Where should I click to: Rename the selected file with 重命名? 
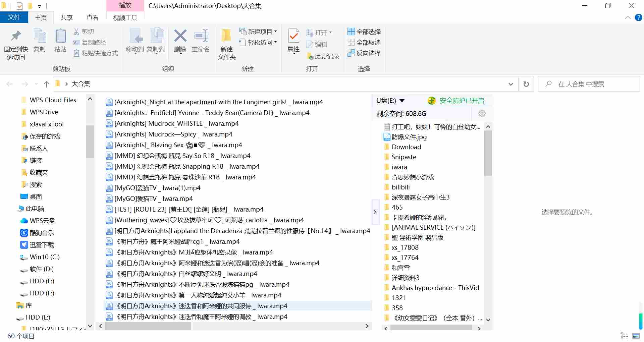tap(201, 41)
